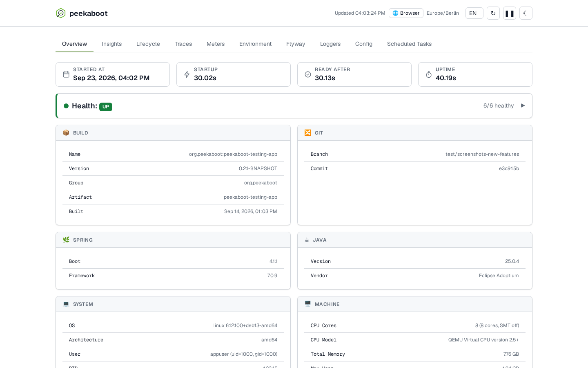This screenshot has height=368, width=588.
Task: Click the Build package icon
Action: point(66,133)
